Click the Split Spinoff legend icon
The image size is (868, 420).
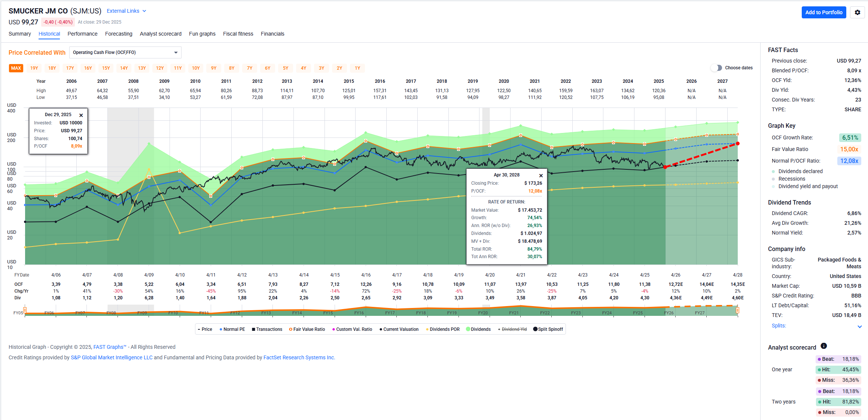(535, 329)
